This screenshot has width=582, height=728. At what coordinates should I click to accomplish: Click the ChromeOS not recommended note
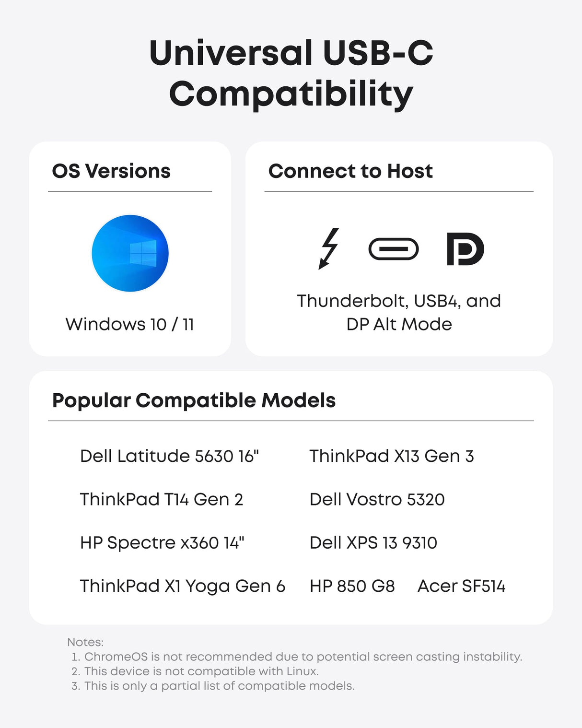coord(303,657)
